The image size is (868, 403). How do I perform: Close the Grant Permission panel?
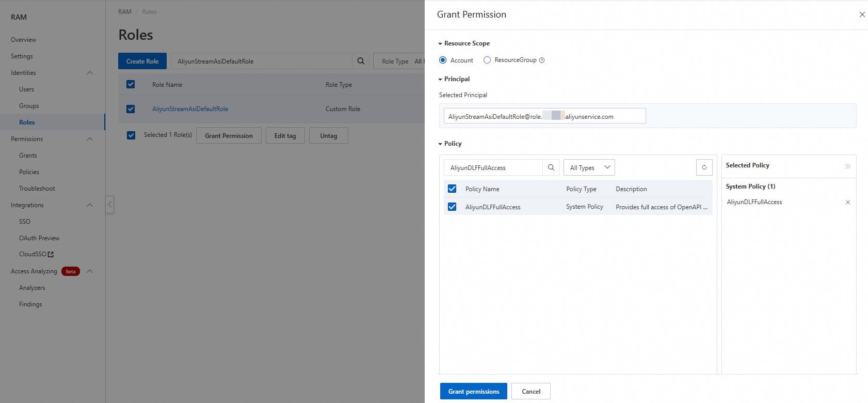[x=862, y=14]
